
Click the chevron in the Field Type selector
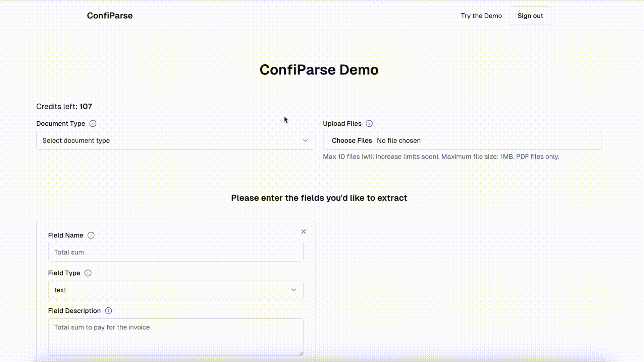pos(293,290)
